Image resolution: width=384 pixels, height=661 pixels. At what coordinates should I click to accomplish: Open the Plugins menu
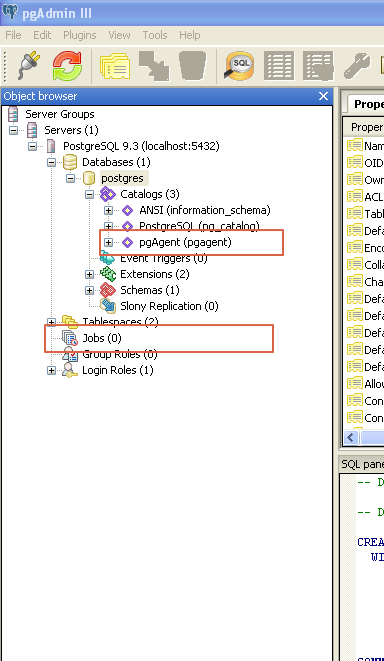tap(80, 35)
